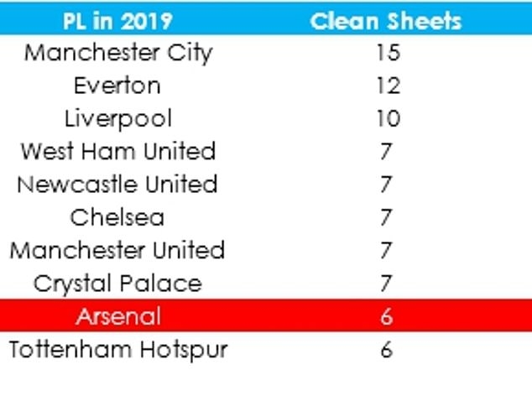Screen dimensions: 532x396
Task: Select the Tottenham Hotspur cell
Action: (x=117, y=349)
